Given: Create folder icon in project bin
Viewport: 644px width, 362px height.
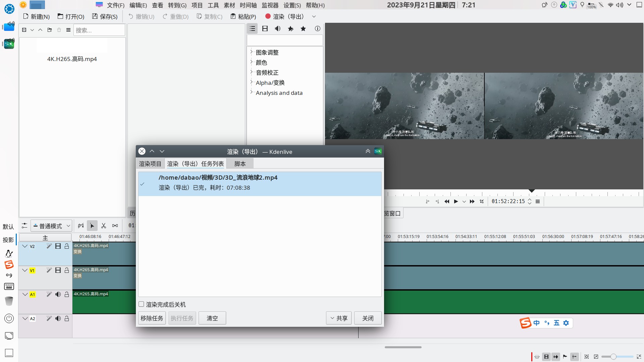Looking at the screenshot, I should click(x=50, y=30).
